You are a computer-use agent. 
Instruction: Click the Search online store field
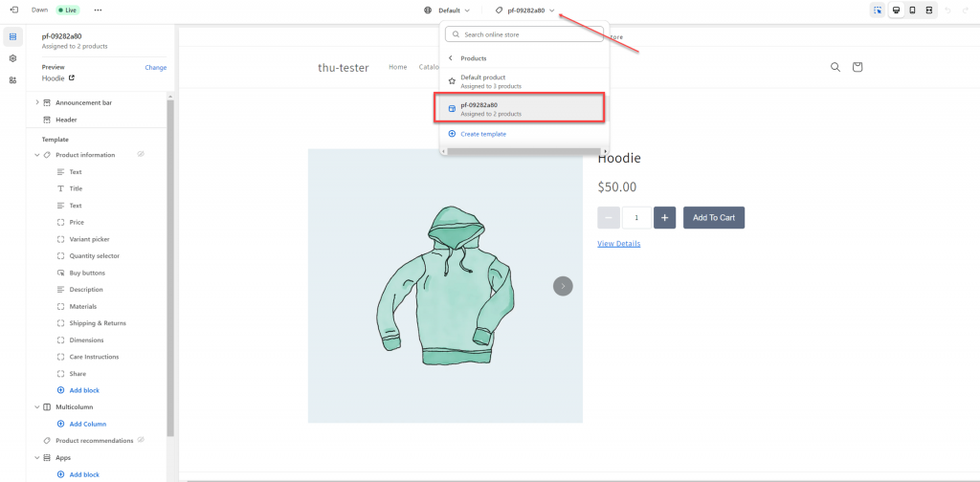coord(524,33)
